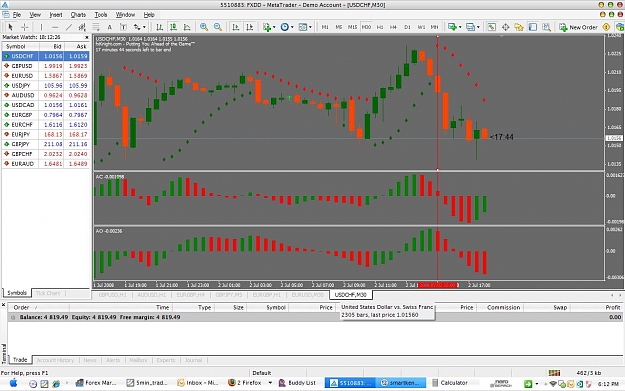
Task: Set timeframe to M5
Action: [x=338, y=27]
